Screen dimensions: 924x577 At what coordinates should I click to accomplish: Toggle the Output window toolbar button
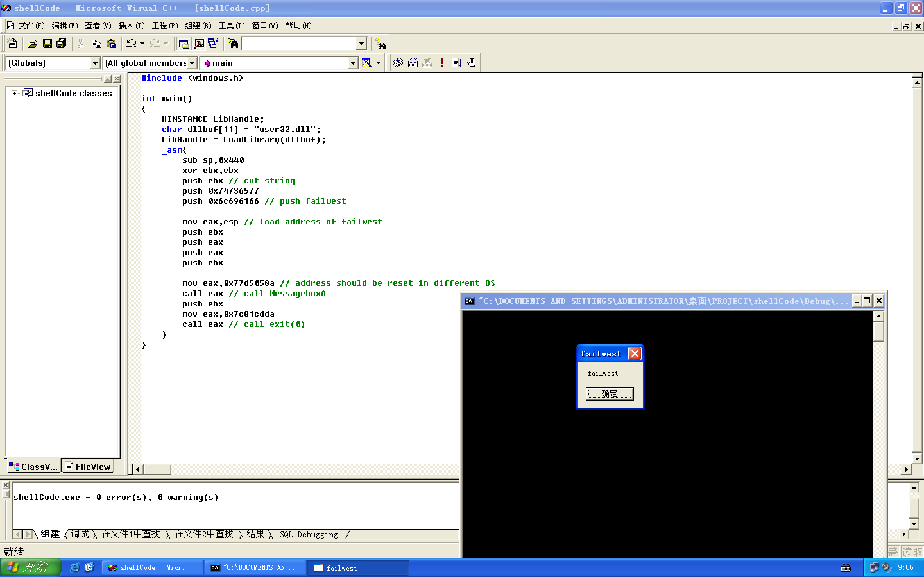(x=199, y=44)
